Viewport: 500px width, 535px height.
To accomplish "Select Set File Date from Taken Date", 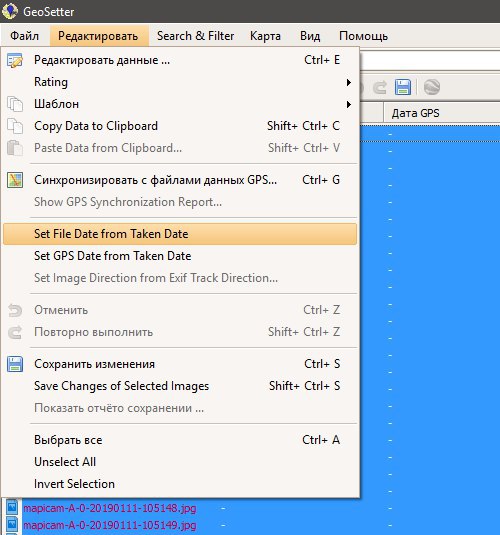I will click(x=180, y=234).
